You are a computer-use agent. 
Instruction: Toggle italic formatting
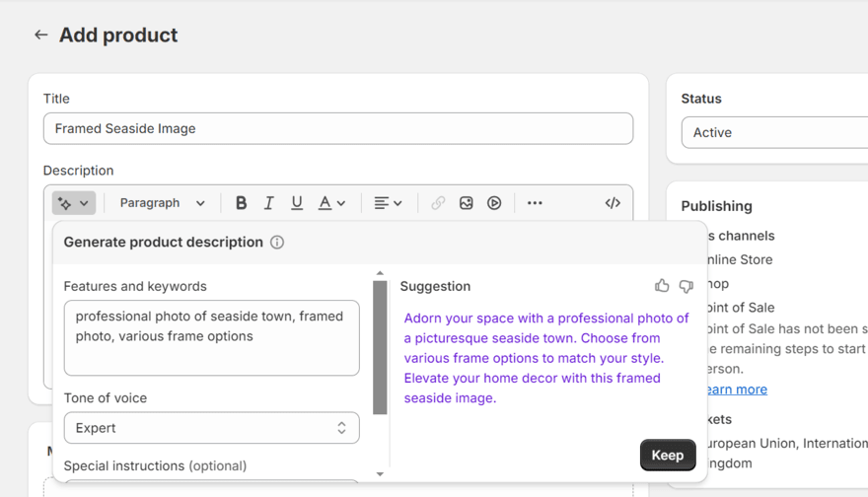click(268, 203)
